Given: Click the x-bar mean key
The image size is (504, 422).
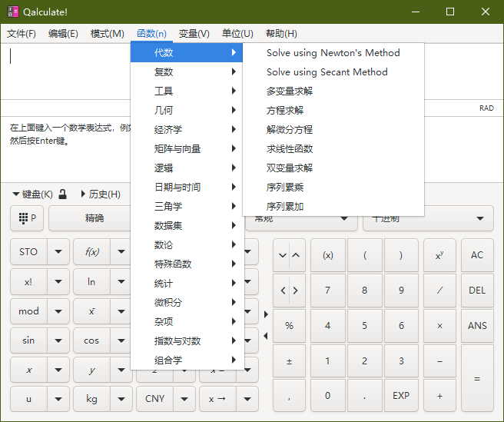Looking at the screenshot, I should [91, 311].
